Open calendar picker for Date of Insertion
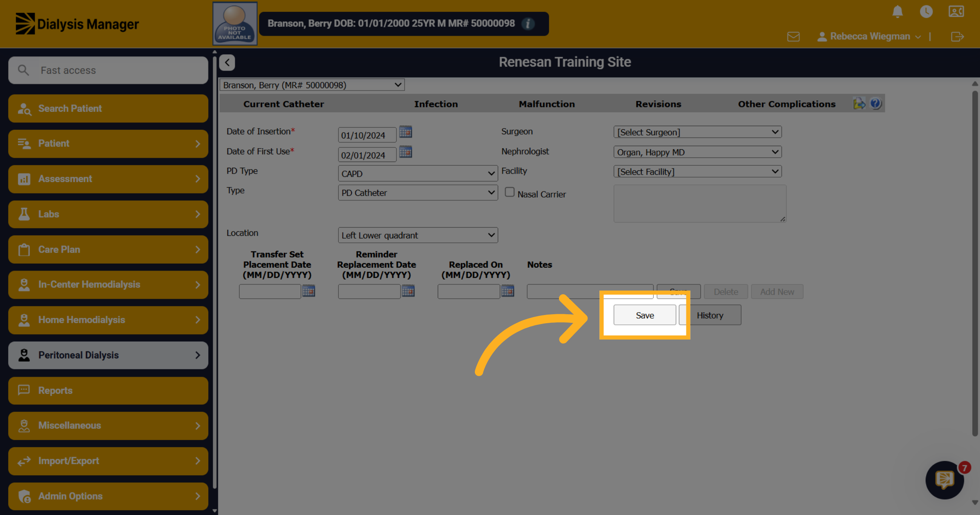Viewport: 980px width, 515px height. (x=405, y=132)
